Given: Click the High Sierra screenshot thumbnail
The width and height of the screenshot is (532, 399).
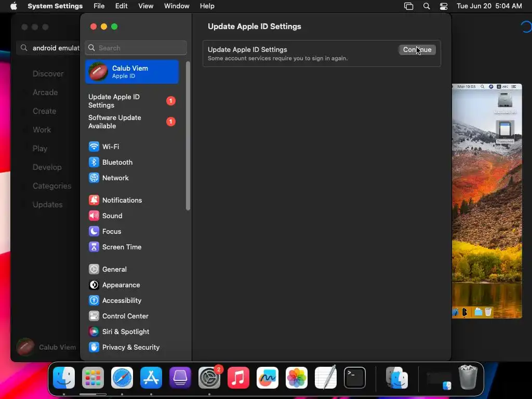Looking at the screenshot, I should [487, 201].
